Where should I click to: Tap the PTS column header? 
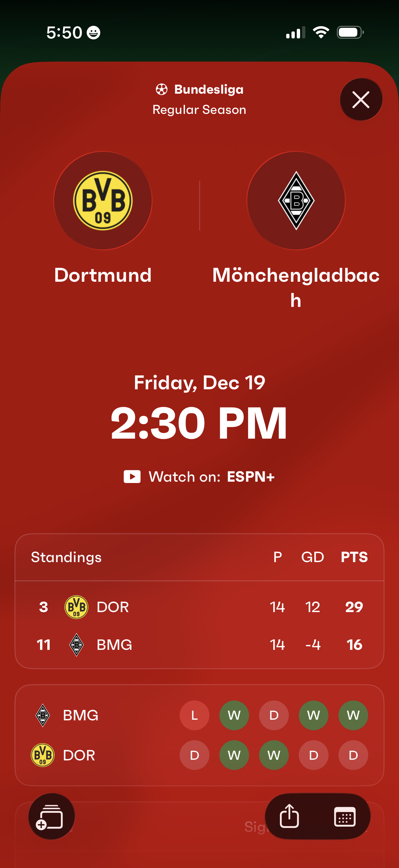(x=354, y=557)
